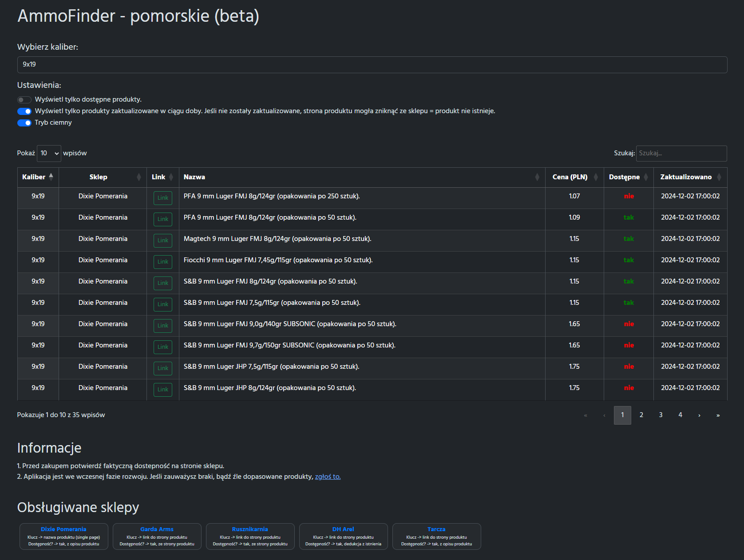Focus the Szukaj search field
The height and width of the screenshot is (560, 744).
click(x=681, y=154)
